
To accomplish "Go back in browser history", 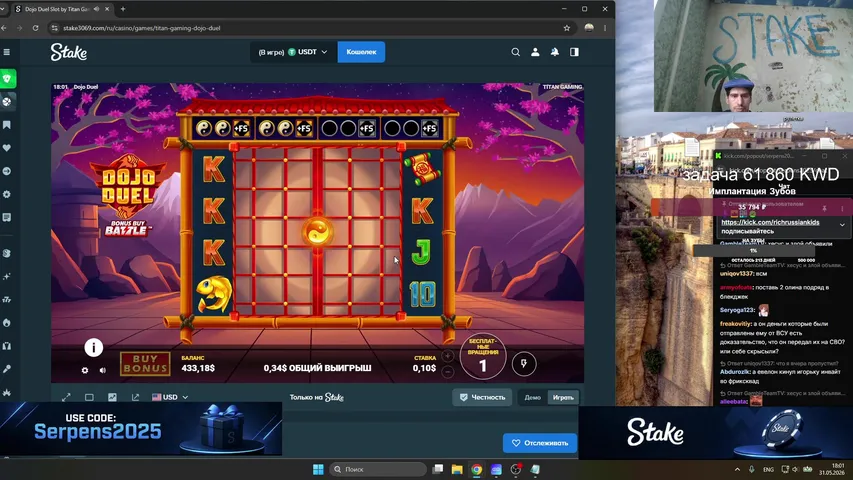I will click(x=4, y=28).
